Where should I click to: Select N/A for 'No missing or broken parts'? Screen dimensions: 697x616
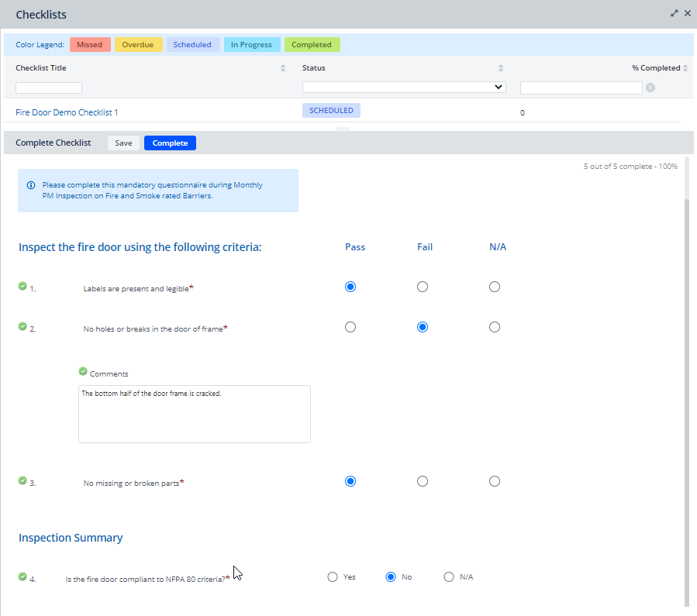[x=494, y=481]
